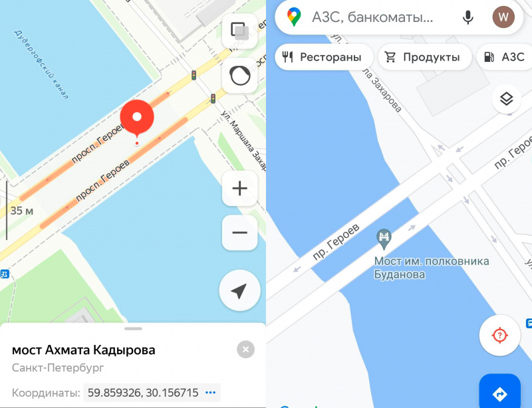Select the Продукты category chip
Image resolution: width=532 pixels, height=408 pixels.
point(425,57)
